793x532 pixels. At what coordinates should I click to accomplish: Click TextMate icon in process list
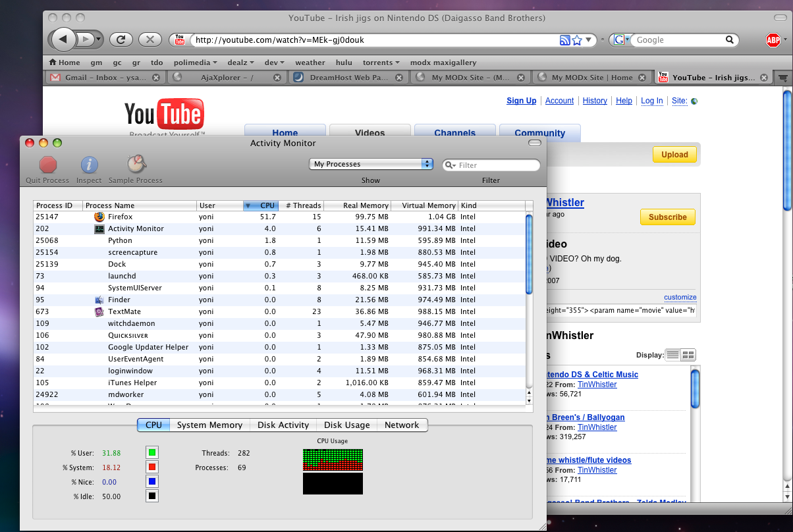pyautogui.click(x=99, y=311)
